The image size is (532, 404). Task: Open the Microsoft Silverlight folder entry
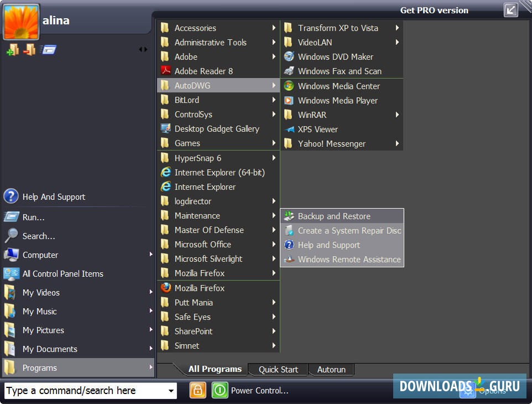pos(218,258)
